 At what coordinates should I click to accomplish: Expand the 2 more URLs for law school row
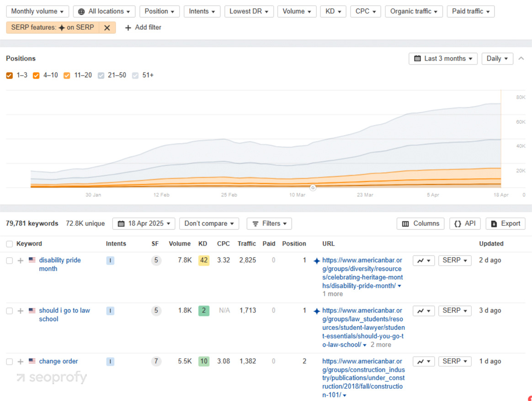tap(381, 345)
